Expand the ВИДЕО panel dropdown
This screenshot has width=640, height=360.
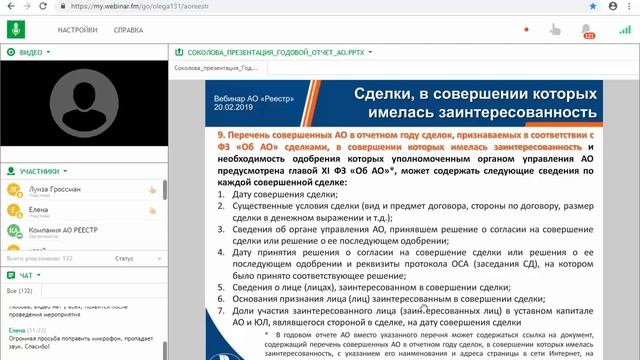click(x=48, y=52)
